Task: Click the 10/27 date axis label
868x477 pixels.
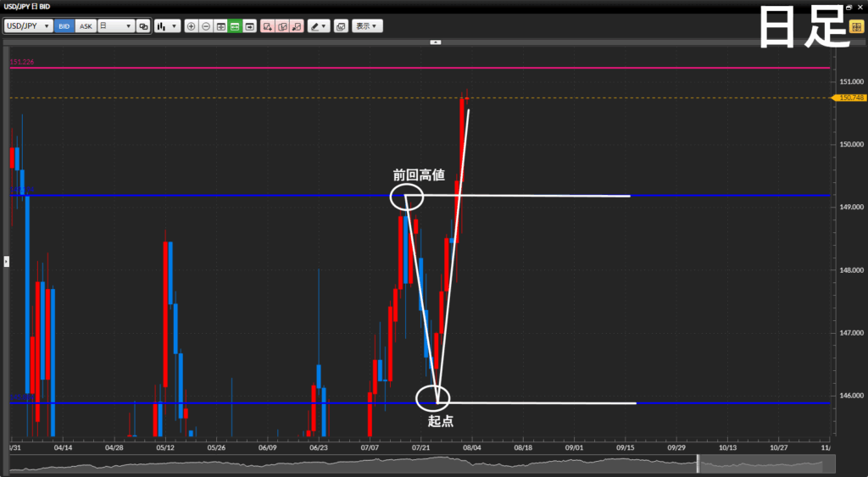Action: (x=779, y=447)
